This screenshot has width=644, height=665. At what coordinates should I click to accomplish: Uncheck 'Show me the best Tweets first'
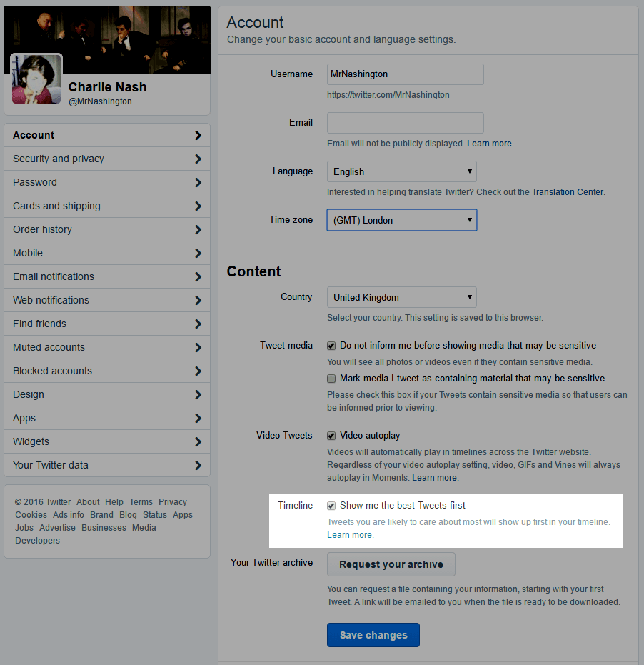pyautogui.click(x=331, y=506)
